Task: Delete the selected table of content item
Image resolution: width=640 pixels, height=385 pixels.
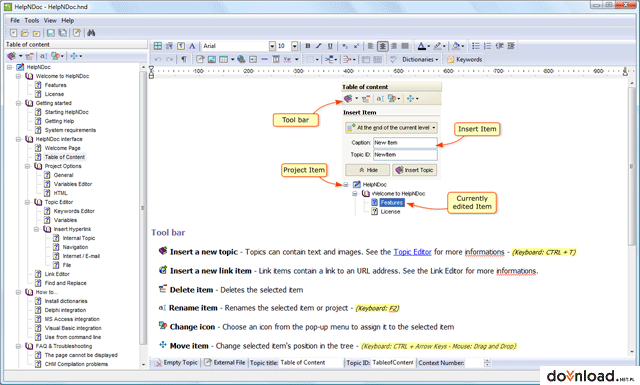Action: tap(29, 56)
